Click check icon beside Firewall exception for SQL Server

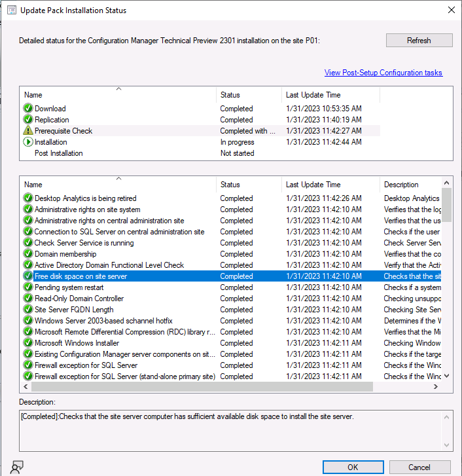coord(28,365)
